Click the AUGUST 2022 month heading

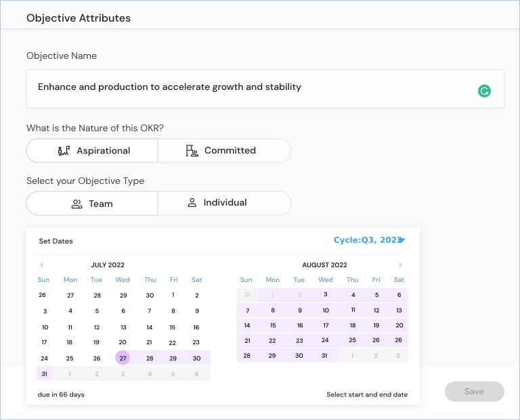click(325, 265)
